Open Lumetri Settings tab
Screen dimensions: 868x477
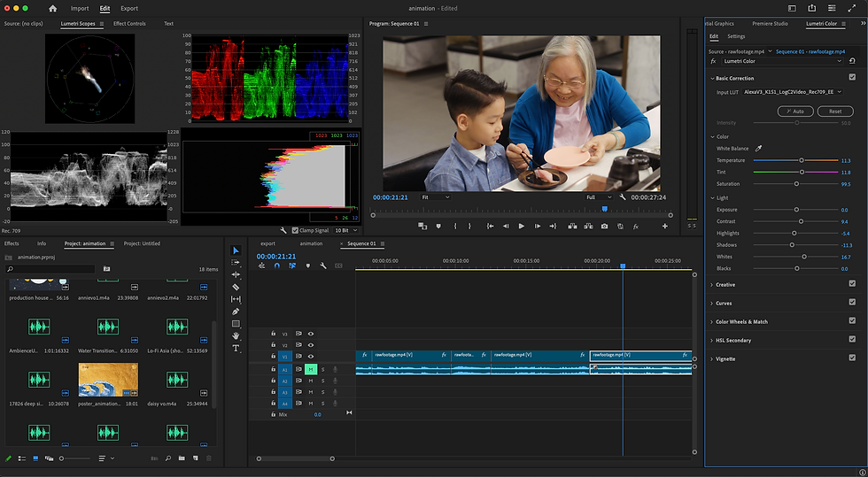(x=736, y=36)
